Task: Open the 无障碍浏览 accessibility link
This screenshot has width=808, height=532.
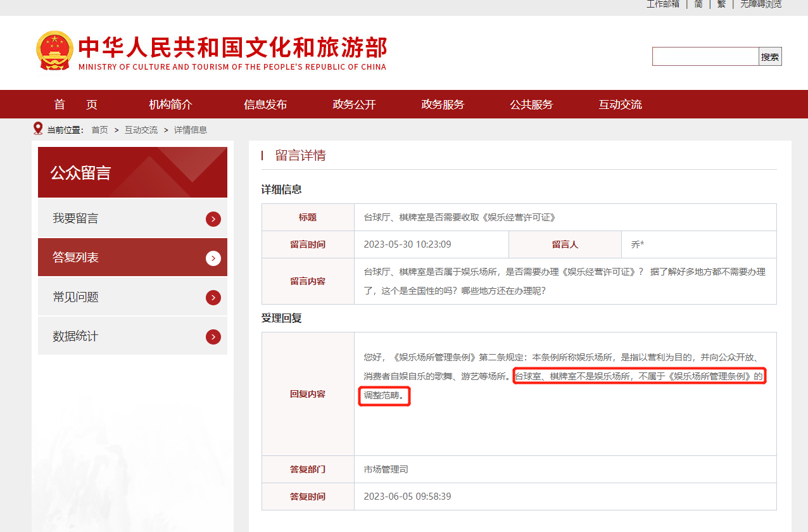Action: [761, 4]
